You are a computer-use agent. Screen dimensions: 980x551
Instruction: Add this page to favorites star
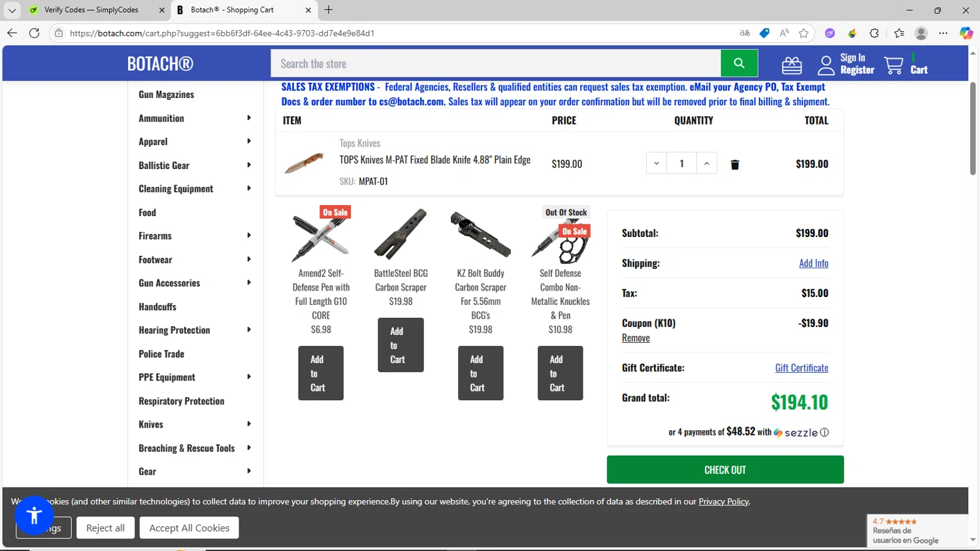click(x=804, y=33)
